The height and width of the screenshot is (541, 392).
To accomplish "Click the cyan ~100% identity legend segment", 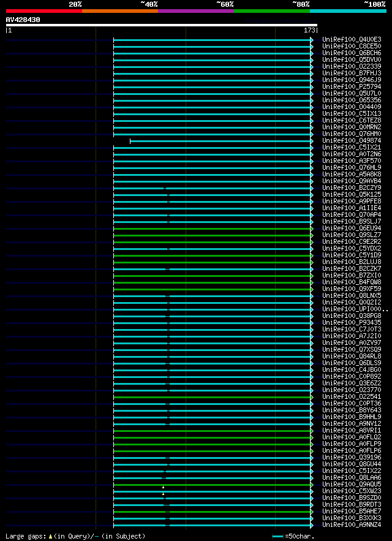I will coord(348,11).
